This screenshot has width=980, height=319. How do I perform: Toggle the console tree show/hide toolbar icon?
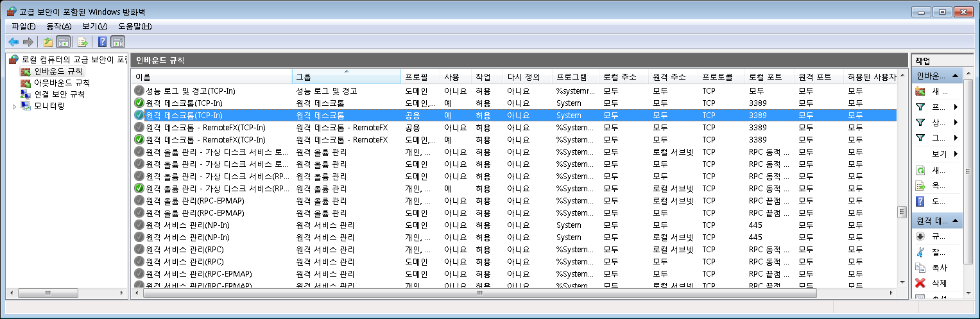63,42
